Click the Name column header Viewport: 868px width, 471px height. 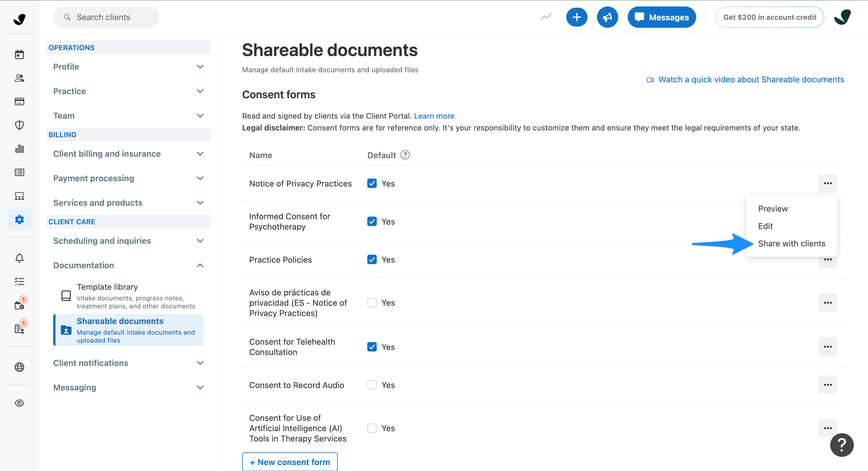coord(260,155)
